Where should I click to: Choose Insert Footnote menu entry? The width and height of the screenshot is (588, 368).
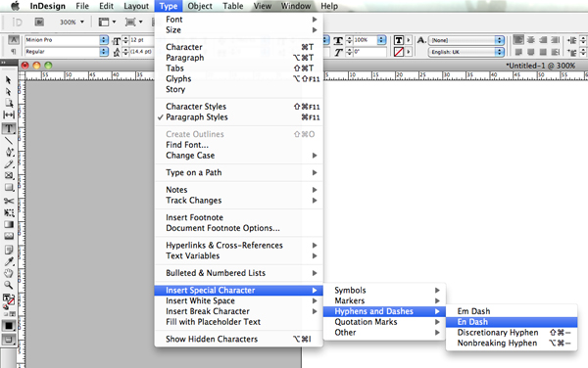point(238,217)
